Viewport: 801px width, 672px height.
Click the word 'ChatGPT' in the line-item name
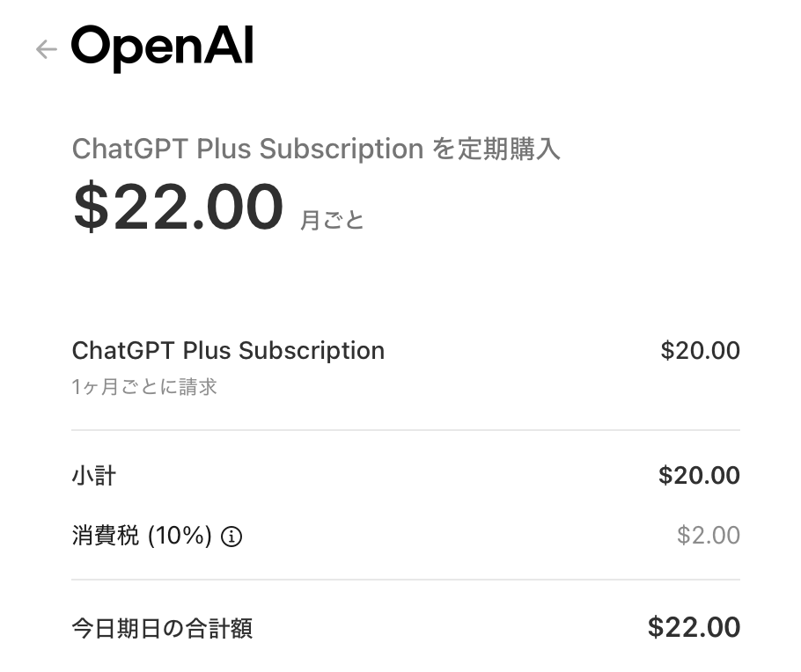pyautogui.click(x=124, y=350)
